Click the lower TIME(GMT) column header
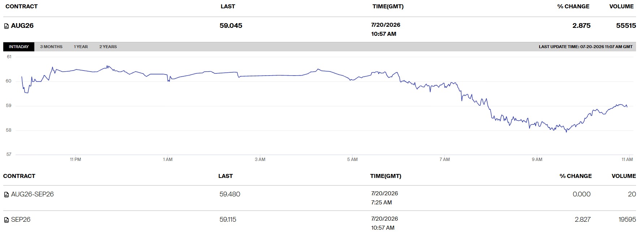Image resolution: width=644 pixels, height=234 pixels. tap(386, 176)
